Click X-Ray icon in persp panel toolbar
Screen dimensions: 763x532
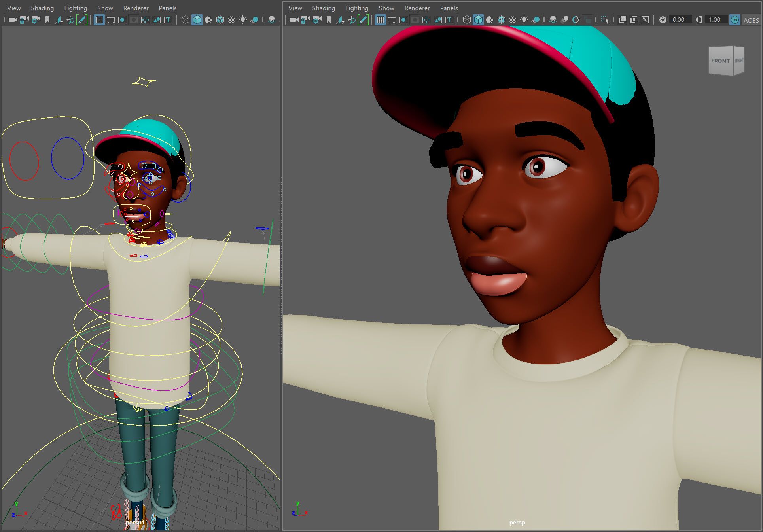coord(622,20)
